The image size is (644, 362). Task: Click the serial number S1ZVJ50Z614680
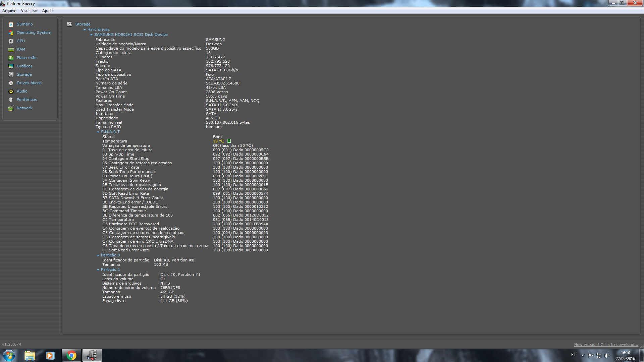tap(223, 83)
